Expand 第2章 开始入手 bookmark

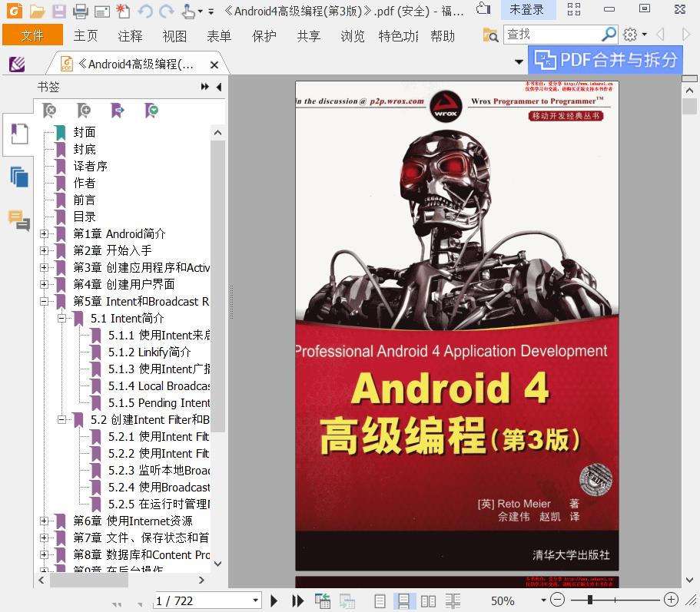(x=44, y=250)
